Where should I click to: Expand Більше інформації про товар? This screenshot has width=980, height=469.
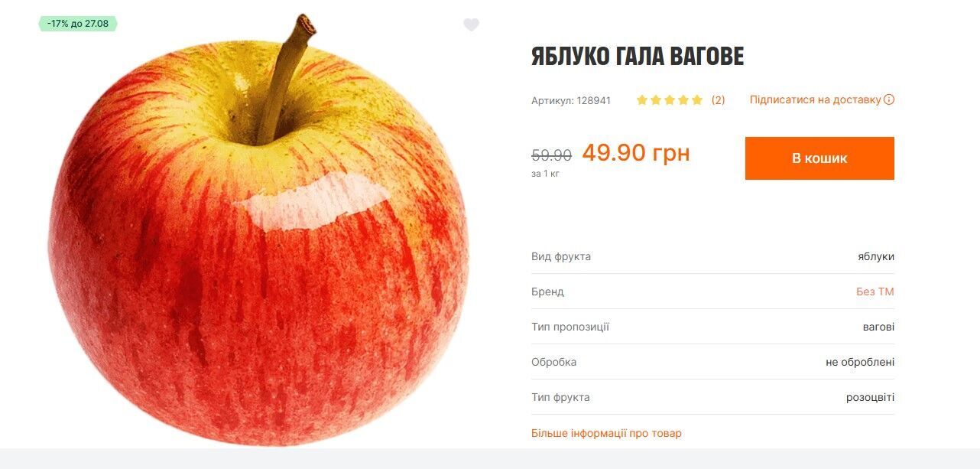(x=606, y=433)
